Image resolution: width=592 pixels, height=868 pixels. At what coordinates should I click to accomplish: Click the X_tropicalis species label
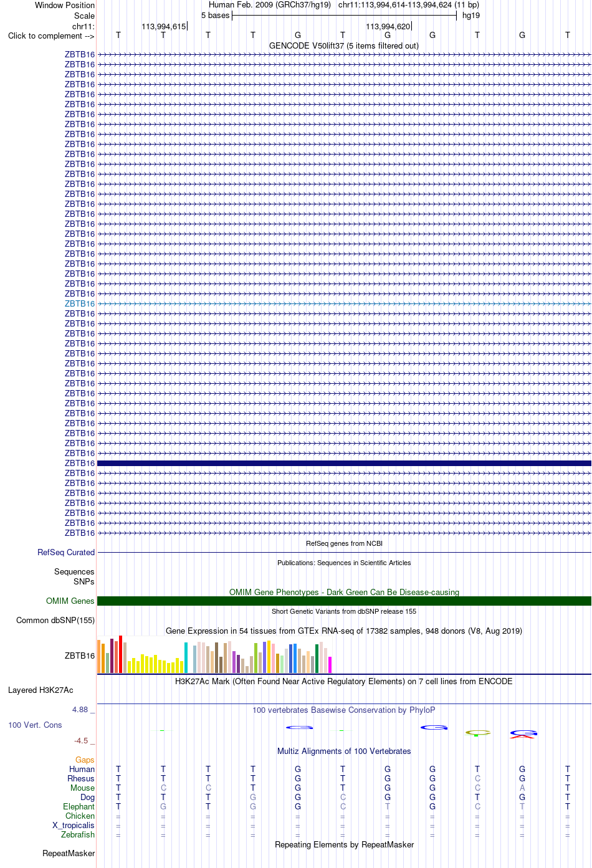coord(74,825)
